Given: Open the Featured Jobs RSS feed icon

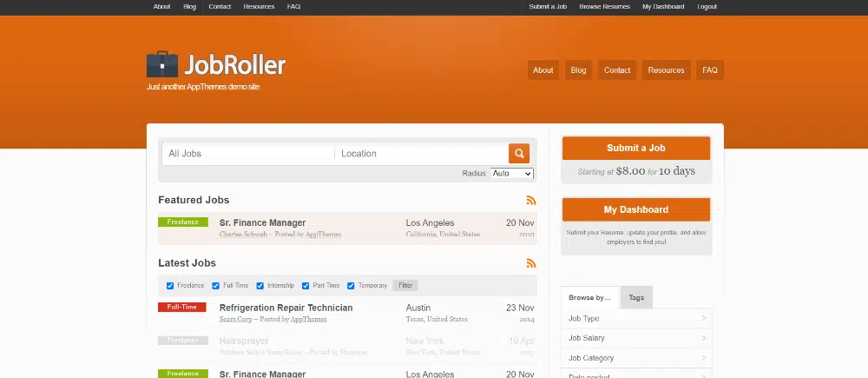Looking at the screenshot, I should click(531, 200).
